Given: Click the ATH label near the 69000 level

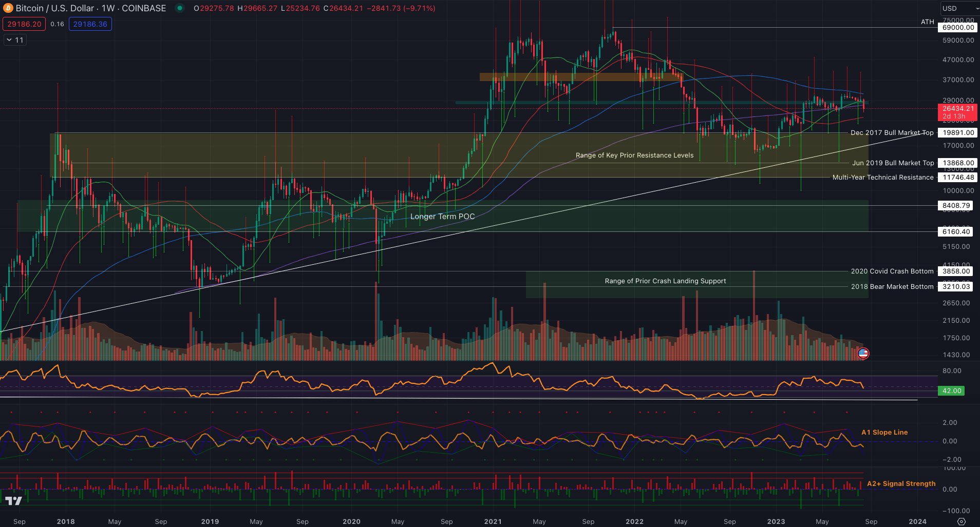Looking at the screenshot, I should click(927, 22).
